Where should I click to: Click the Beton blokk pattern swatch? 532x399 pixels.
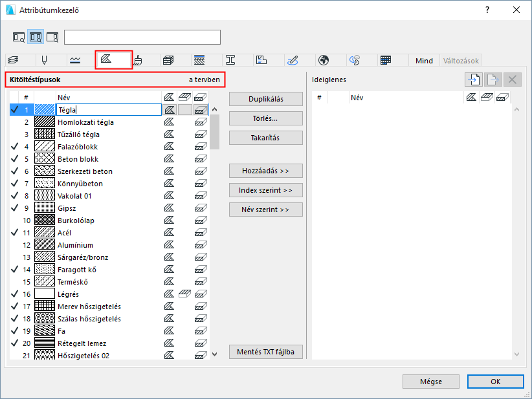[45, 159]
